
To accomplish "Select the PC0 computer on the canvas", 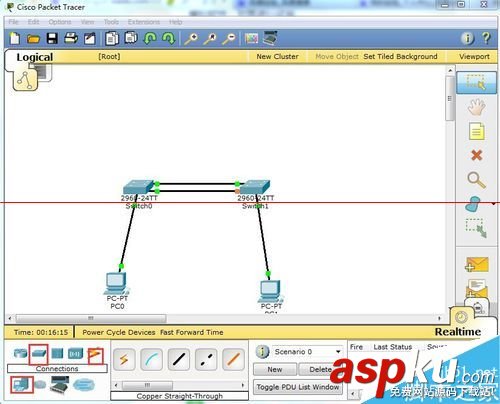I will pyautogui.click(x=116, y=284).
